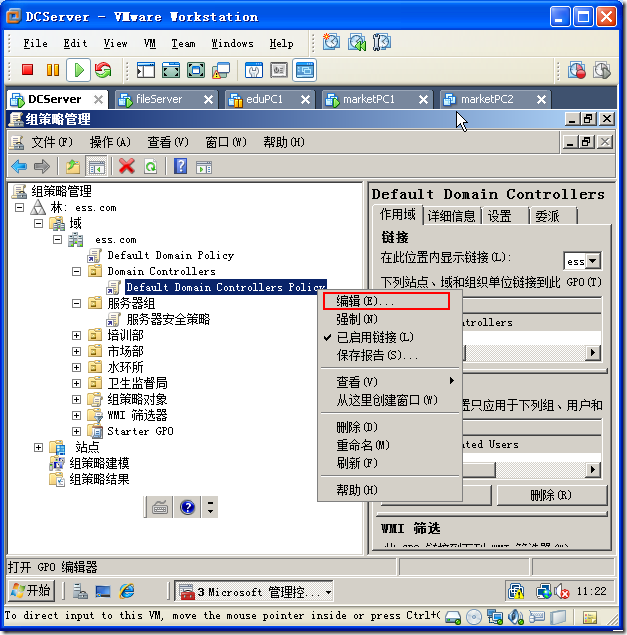Expand the 站点 tree node
627x635 pixels.
coord(39,447)
